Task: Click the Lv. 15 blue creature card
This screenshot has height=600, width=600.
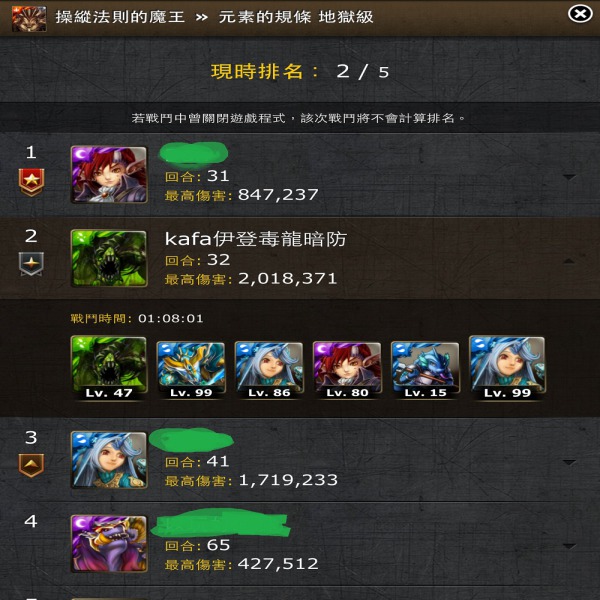Action: coord(425,370)
